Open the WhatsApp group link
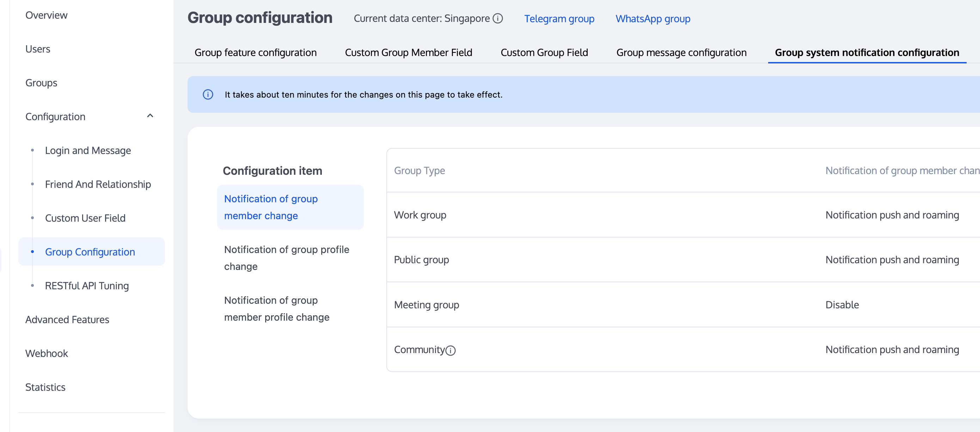This screenshot has height=432, width=980. tap(653, 19)
